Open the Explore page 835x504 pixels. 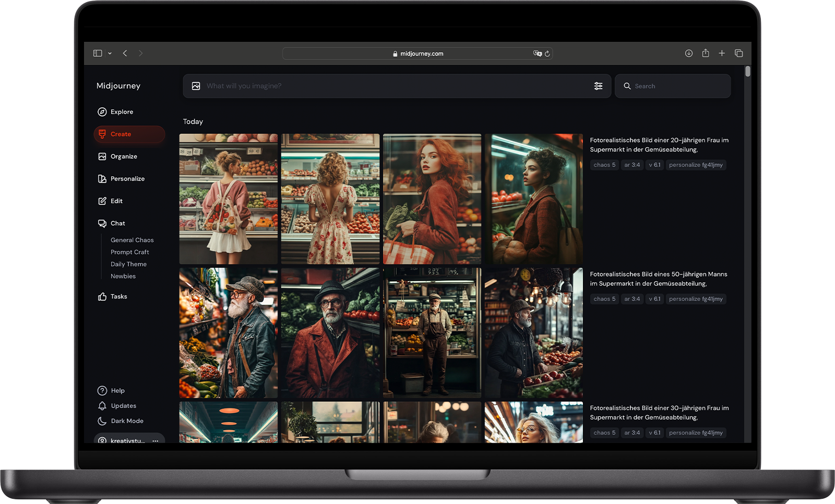pos(122,112)
